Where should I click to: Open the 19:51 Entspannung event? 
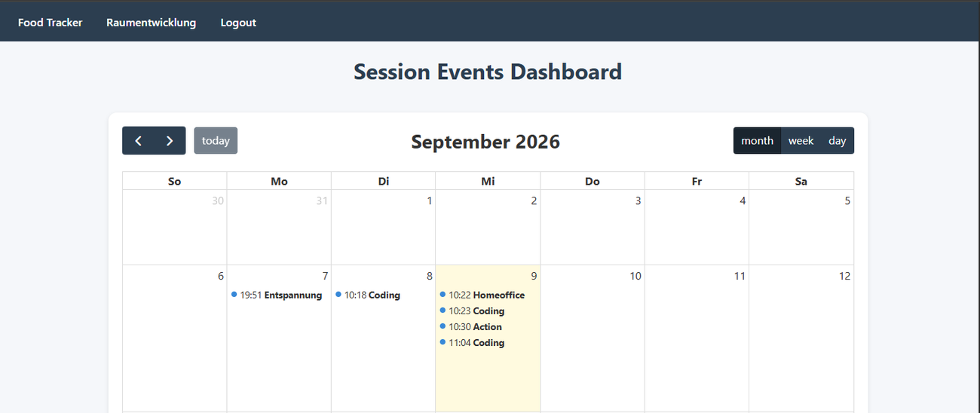point(278,295)
